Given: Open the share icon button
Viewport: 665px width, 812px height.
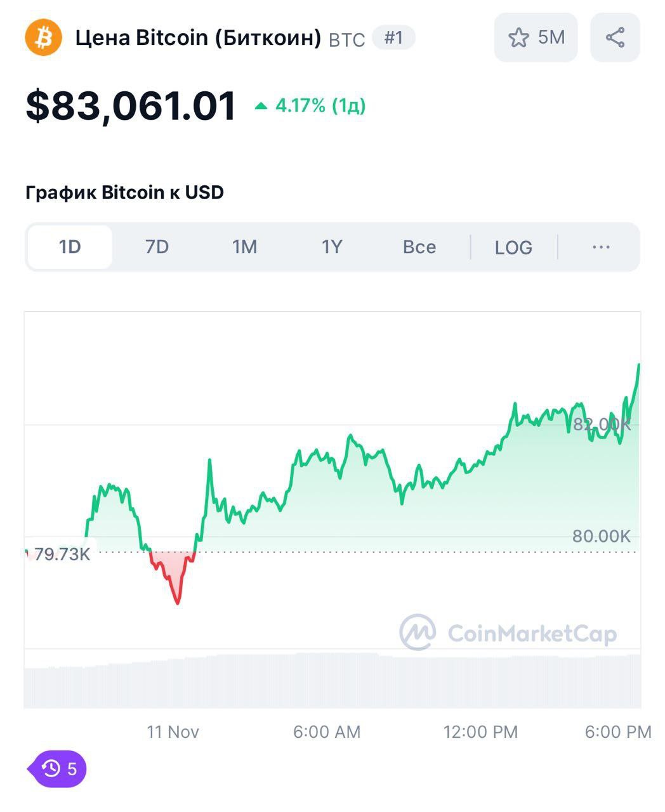Looking at the screenshot, I should 615,37.
